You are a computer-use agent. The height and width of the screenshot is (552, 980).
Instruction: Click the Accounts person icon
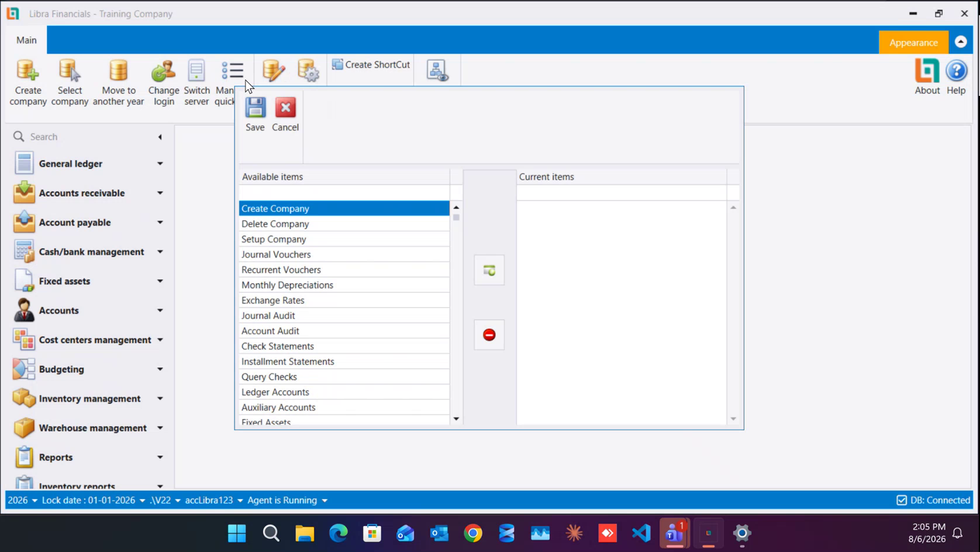pyautogui.click(x=24, y=310)
